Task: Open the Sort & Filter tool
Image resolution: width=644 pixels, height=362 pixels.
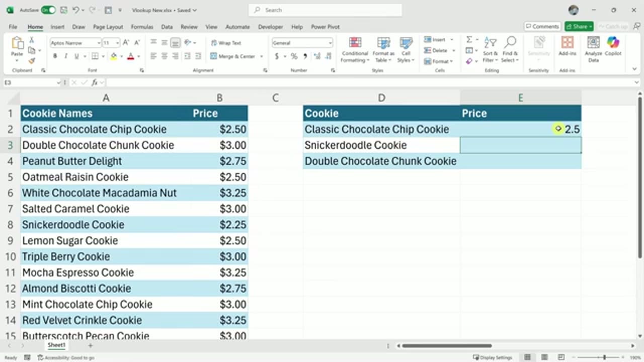Action: click(489, 50)
